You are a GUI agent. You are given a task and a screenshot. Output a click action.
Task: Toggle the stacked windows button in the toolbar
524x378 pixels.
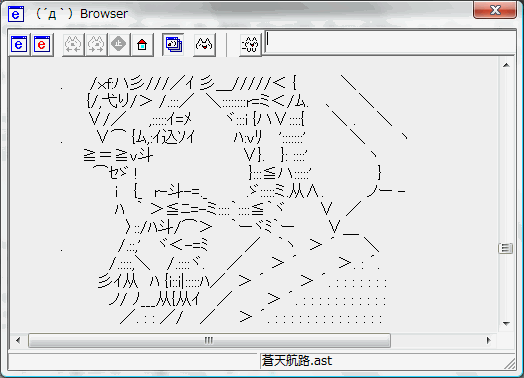(173, 44)
